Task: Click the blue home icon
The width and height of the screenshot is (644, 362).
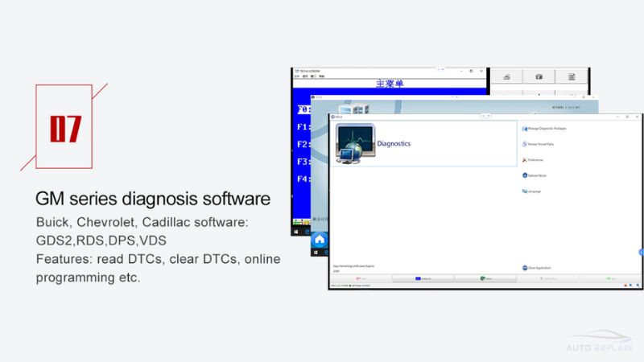Action: click(x=320, y=240)
